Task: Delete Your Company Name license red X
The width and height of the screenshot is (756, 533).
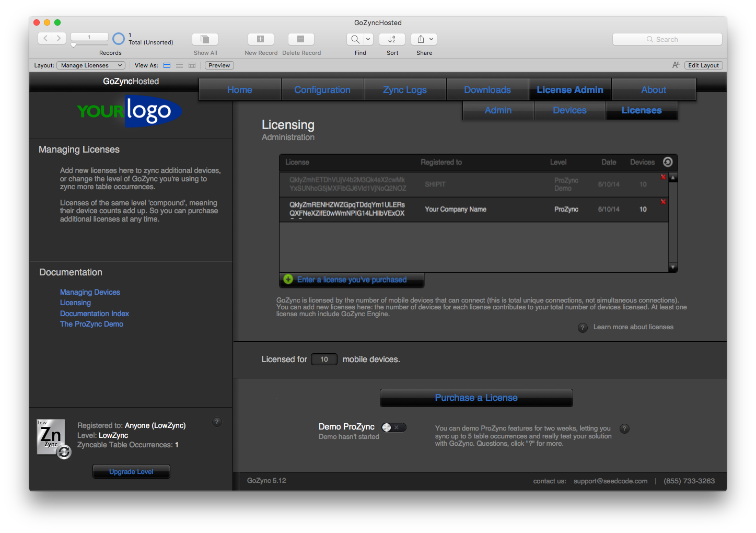Action: tap(663, 202)
